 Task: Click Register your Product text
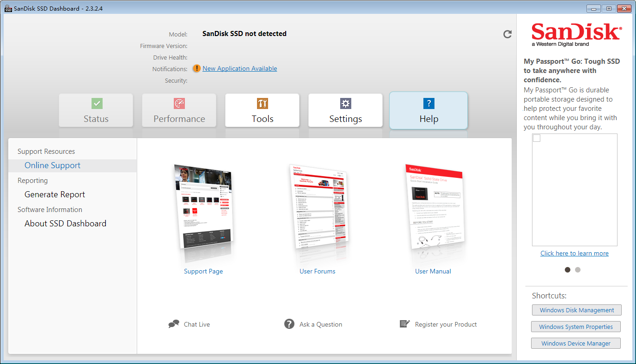(x=446, y=324)
